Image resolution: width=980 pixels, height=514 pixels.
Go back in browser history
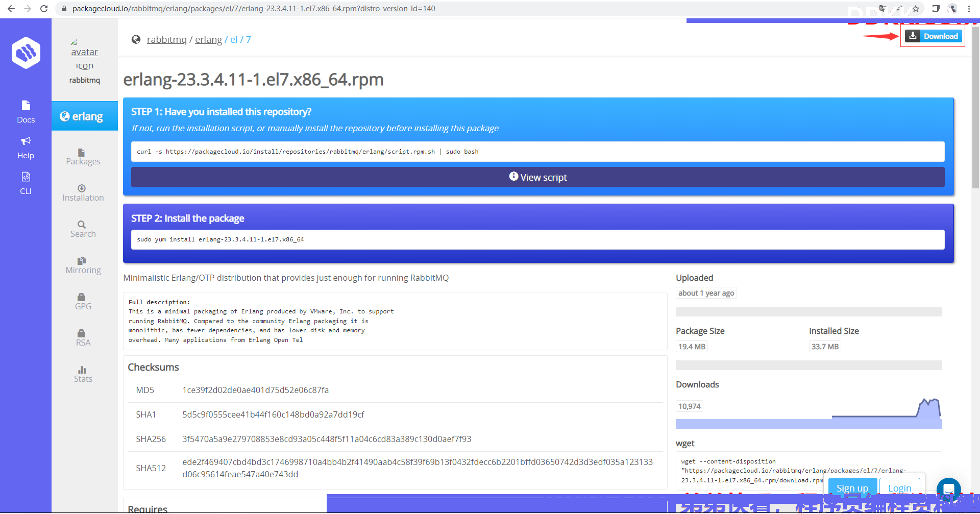point(11,9)
